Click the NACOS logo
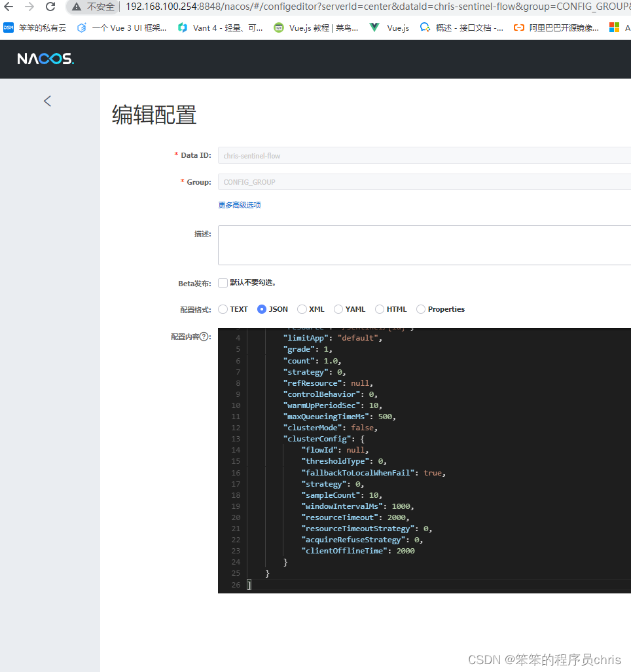Screen dimensions: 631x672 click(x=45, y=59)
